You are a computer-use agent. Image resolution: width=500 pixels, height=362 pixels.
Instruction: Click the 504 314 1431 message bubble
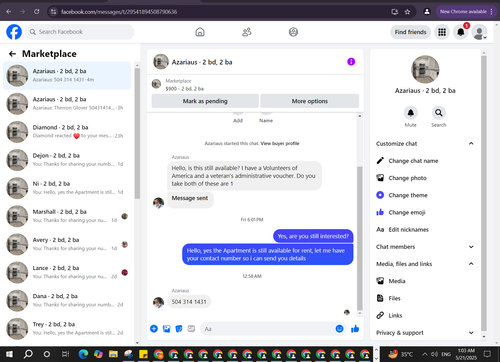pyautogui.click(x=189, y=302)
